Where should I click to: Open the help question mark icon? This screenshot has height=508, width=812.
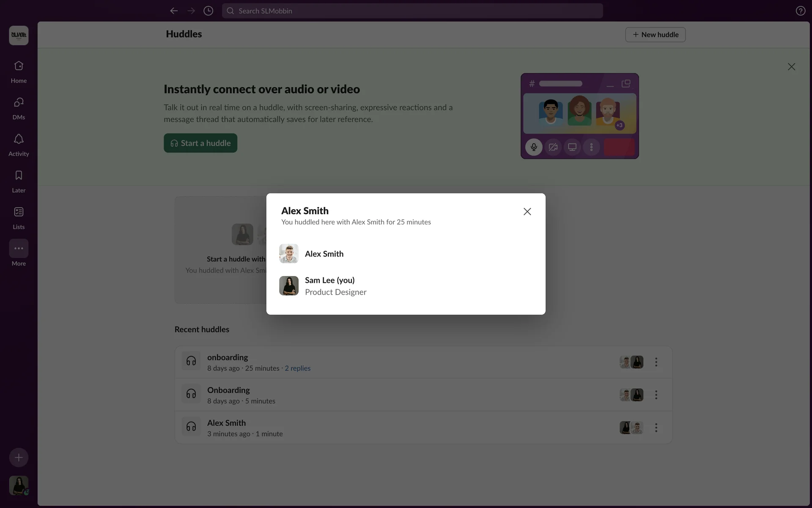pyautogui.click(x=800, y=11)
